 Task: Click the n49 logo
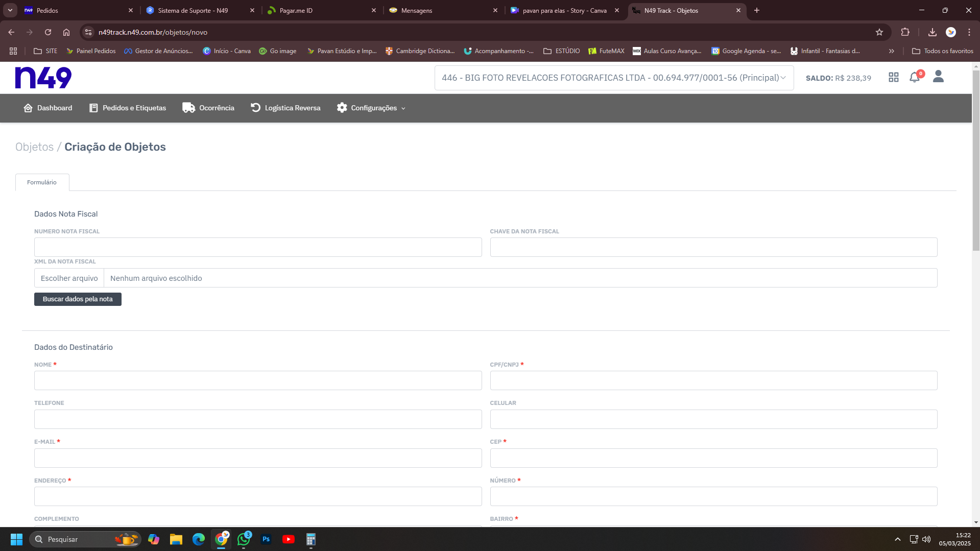(x=43, y=78)
